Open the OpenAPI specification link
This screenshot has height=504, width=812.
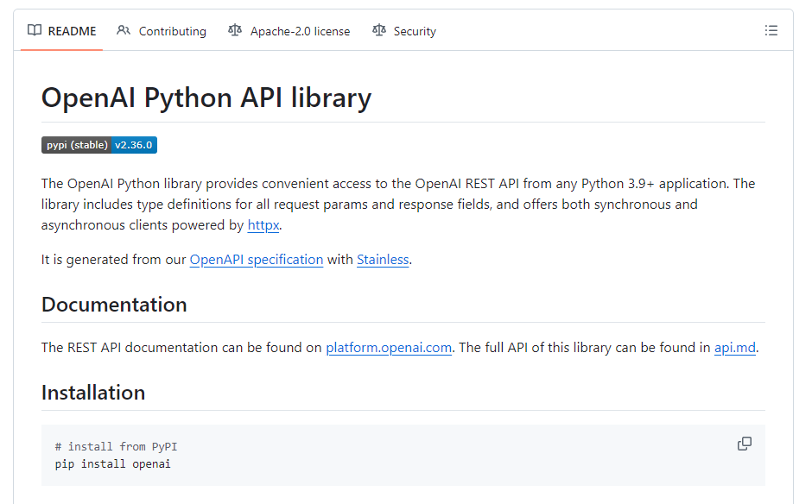pyautogui.click(x=257, y=259)
